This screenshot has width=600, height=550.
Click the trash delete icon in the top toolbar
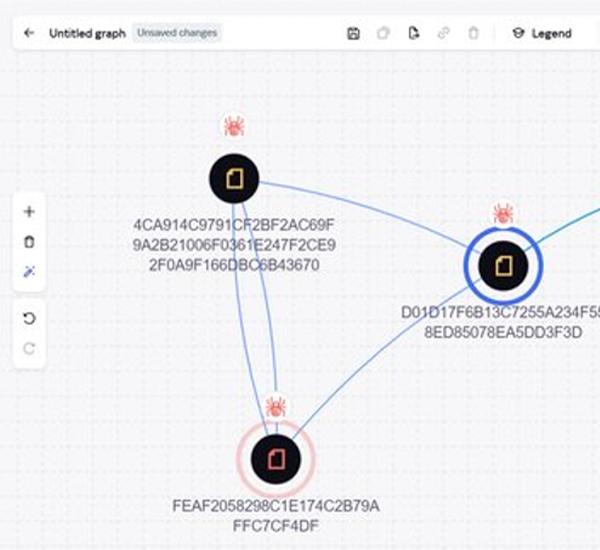(x=473, y=33)
